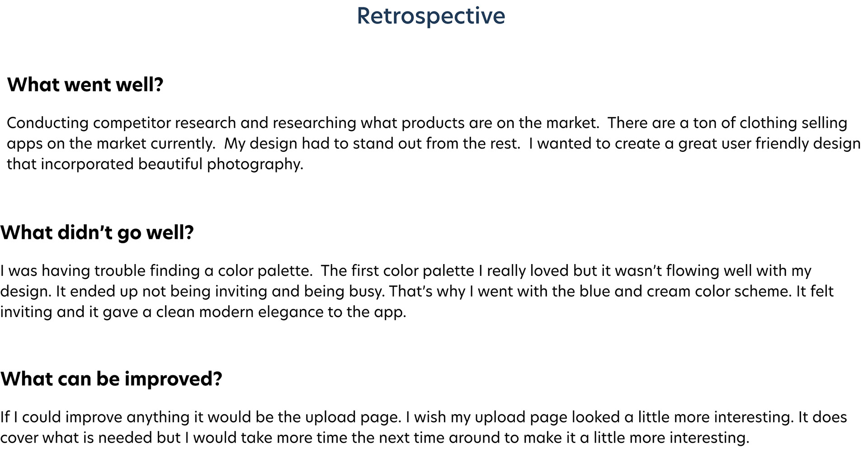Screen dimensions: 868x473
Task: Click the Retrospective page title
Action: tap(430, 16)
